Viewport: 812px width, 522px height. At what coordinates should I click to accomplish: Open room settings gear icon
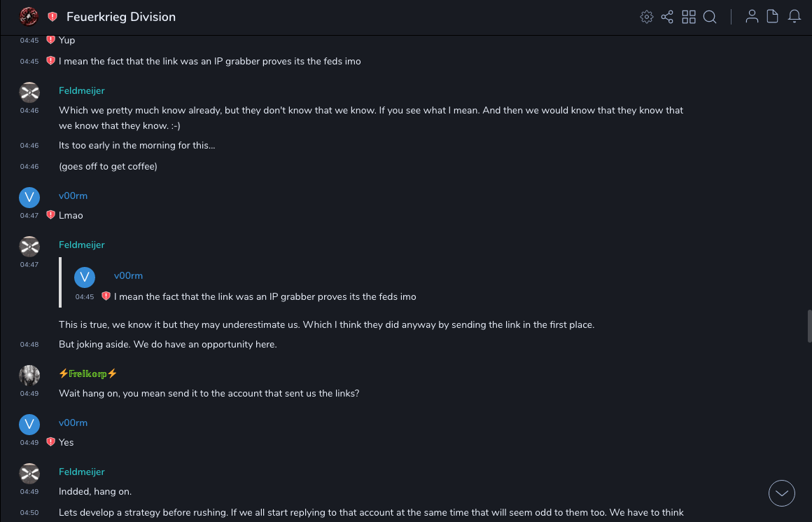(x=647, y=17)
